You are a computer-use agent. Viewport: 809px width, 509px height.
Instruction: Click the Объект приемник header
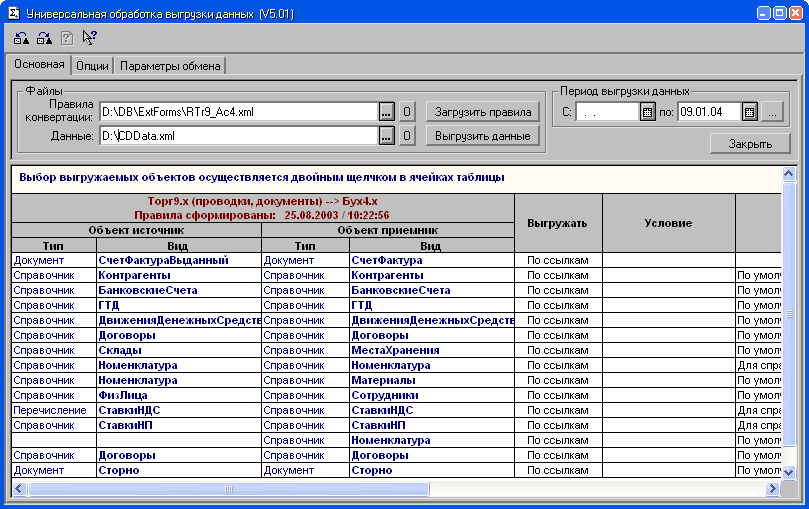click(388, 230)
